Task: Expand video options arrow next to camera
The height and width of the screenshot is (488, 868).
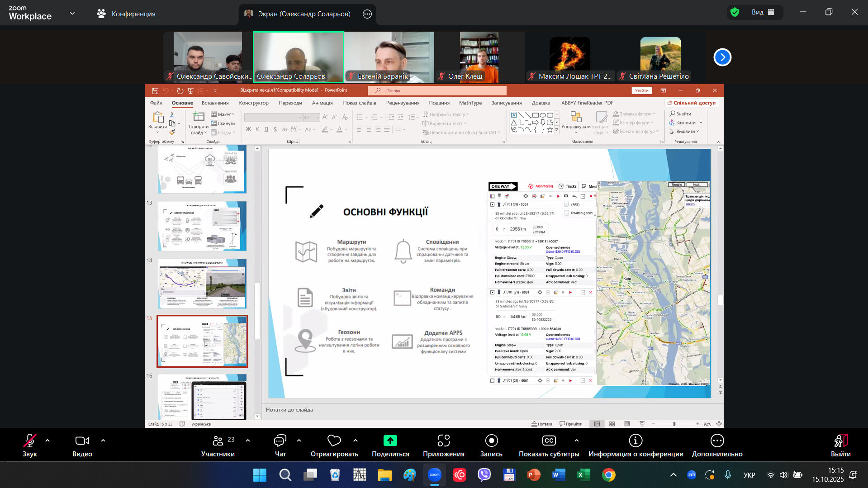Action: pos(103,441)
